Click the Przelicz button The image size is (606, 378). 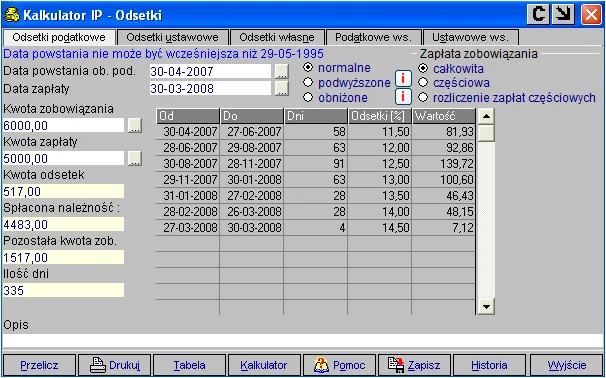click(x=39, y=365)
